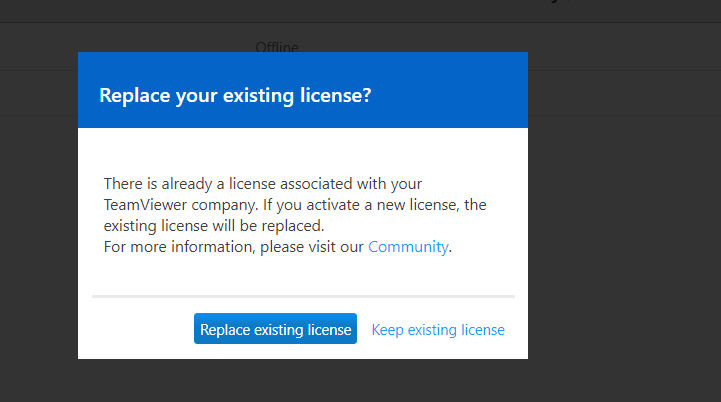
Task: Confirm replacing the license with blue button
Action: point(275,329)
